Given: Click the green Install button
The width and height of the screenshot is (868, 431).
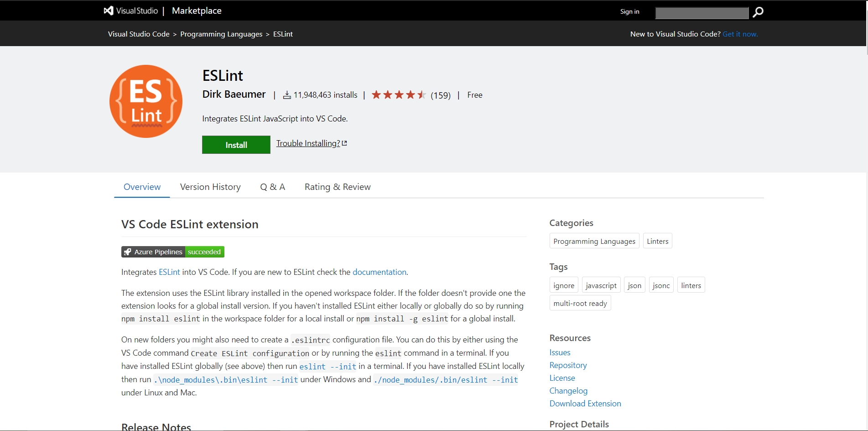Looking at the screenshot, I should point(236,145).
